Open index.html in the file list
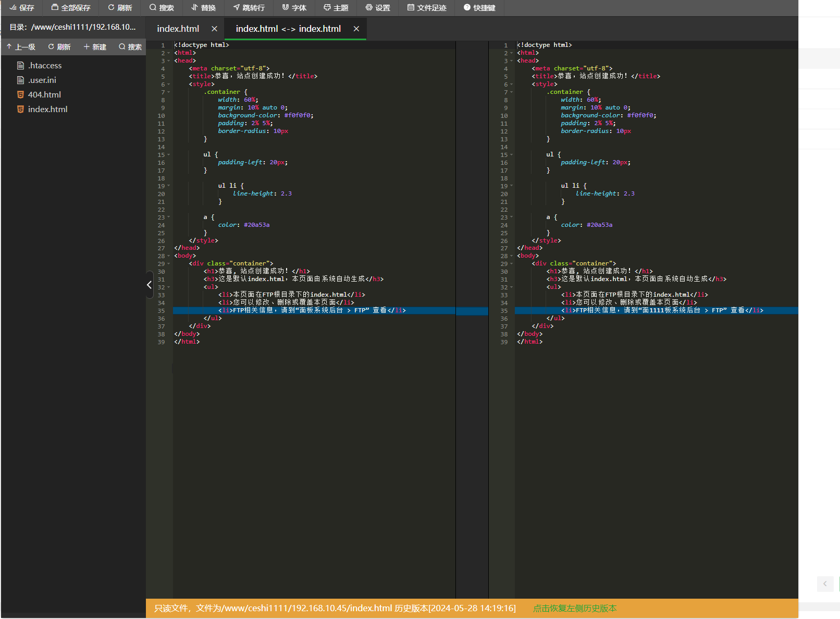Viewport: 840px width, 619px height. (x=48, y=109)
